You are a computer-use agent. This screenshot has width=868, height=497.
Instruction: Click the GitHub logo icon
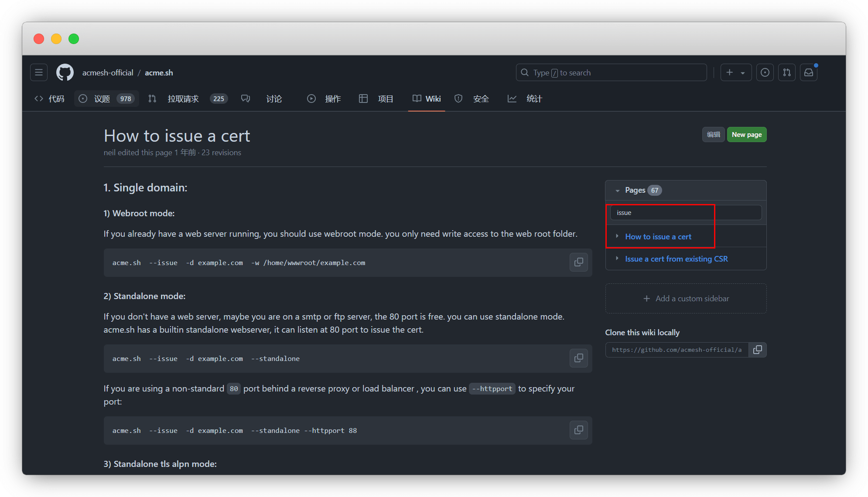65,72
